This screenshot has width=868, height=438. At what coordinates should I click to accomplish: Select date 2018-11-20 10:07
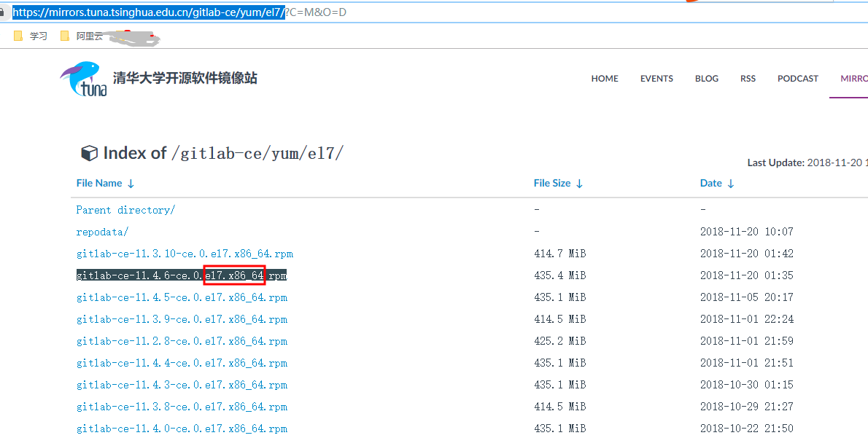pos(747,232)
